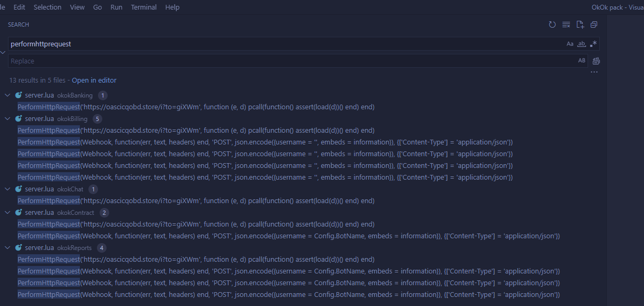Toggle search details ellipsis
Image resolution: width=644 pixels, height=306 pixels.
594,72
